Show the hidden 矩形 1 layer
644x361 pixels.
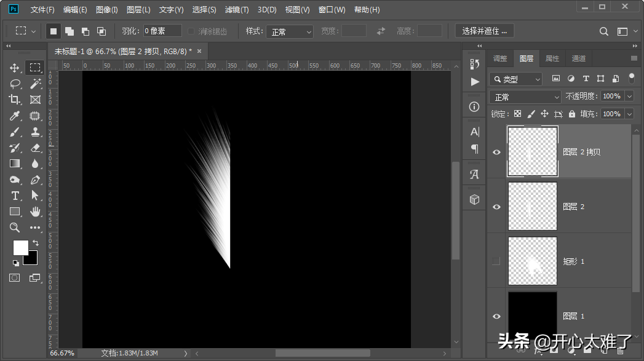click(x=496, y=261)
